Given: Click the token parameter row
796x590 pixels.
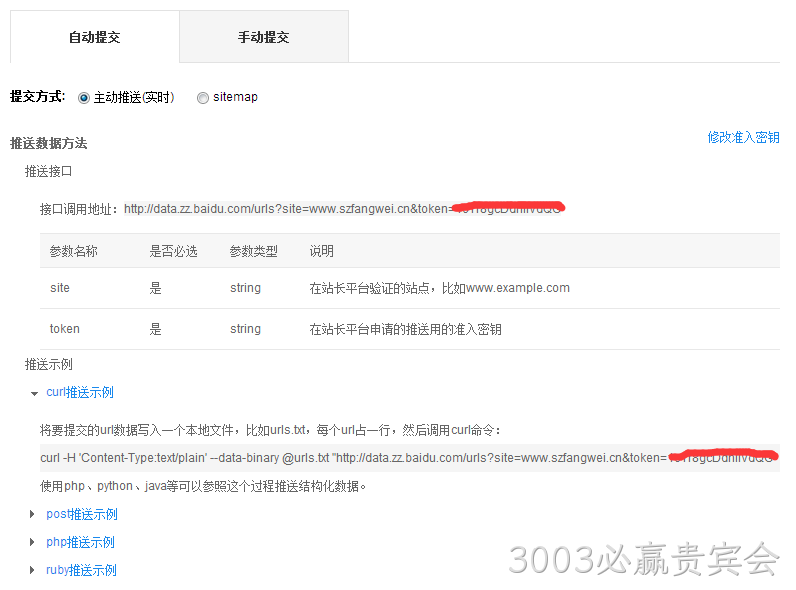Looking at the screenshot, I should point(410,329).
